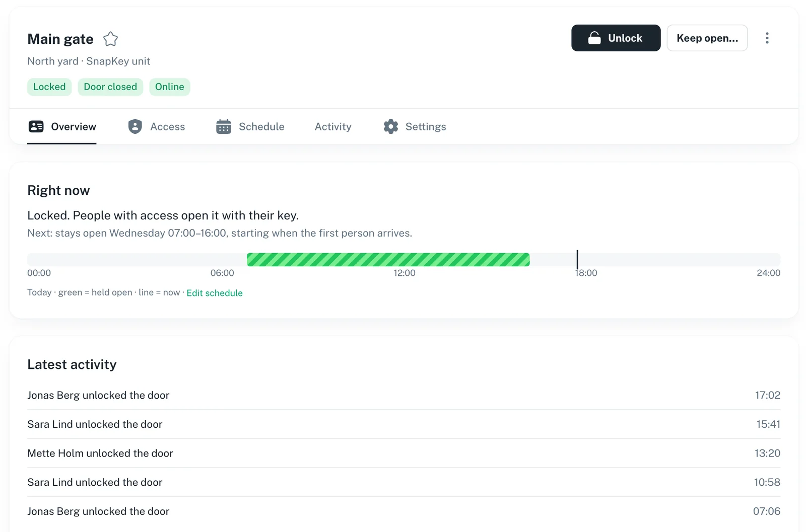Go to the Settings tab
Viewport: 806px width, 532px height.
415,127
